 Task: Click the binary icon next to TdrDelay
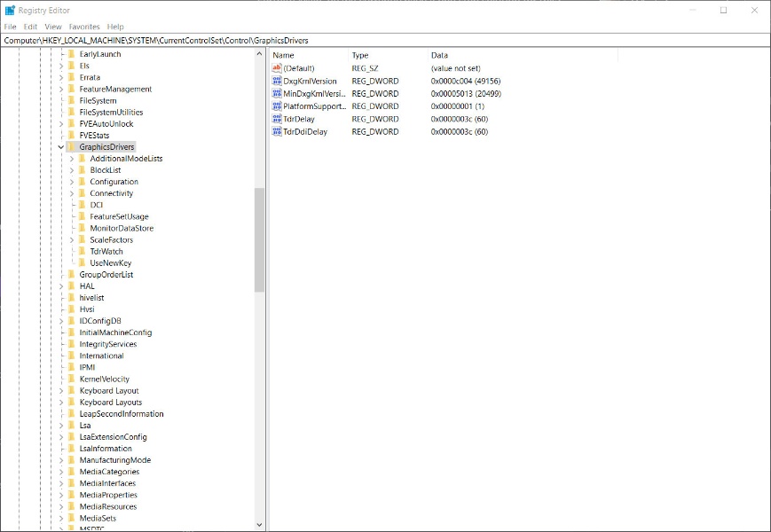[x=277, y=119]
